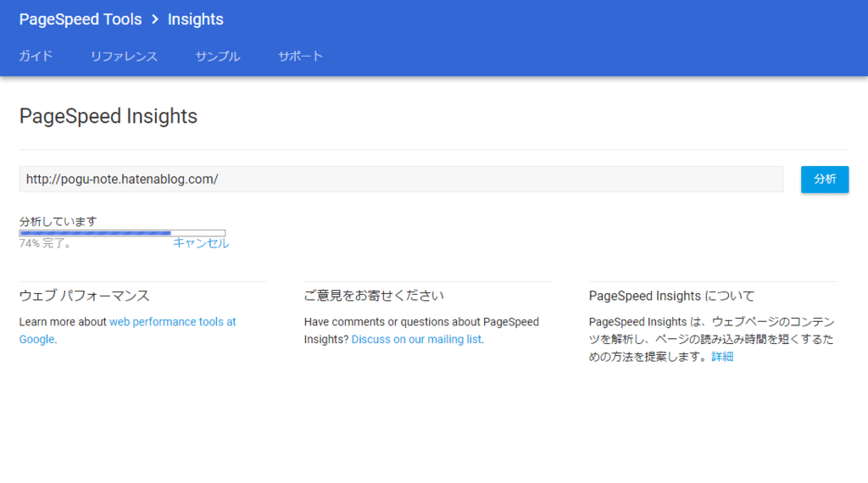Cancel analysis via キャンセル link
The image size is (868, 483).
click(x=200, y=243)
